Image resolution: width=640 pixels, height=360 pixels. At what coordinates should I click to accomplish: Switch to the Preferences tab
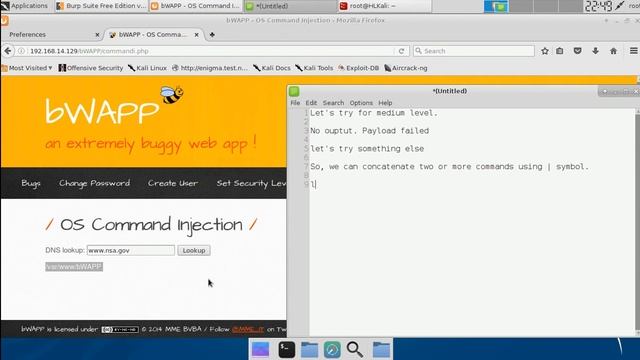coord(51,35)
